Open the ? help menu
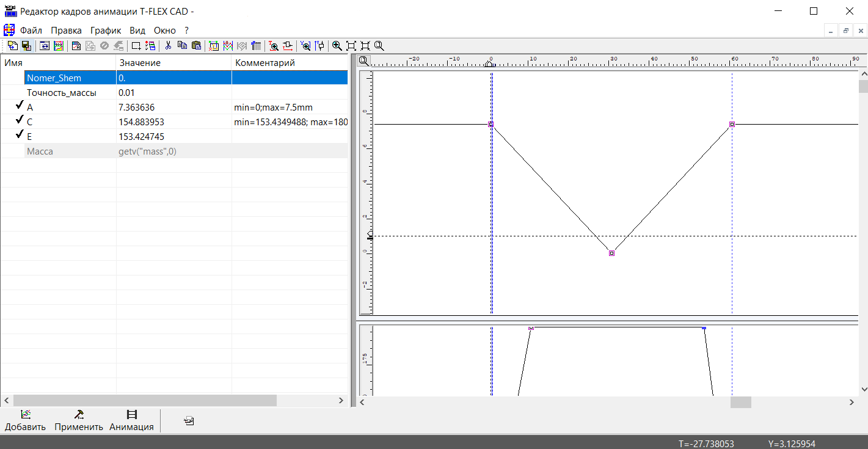 186,30
